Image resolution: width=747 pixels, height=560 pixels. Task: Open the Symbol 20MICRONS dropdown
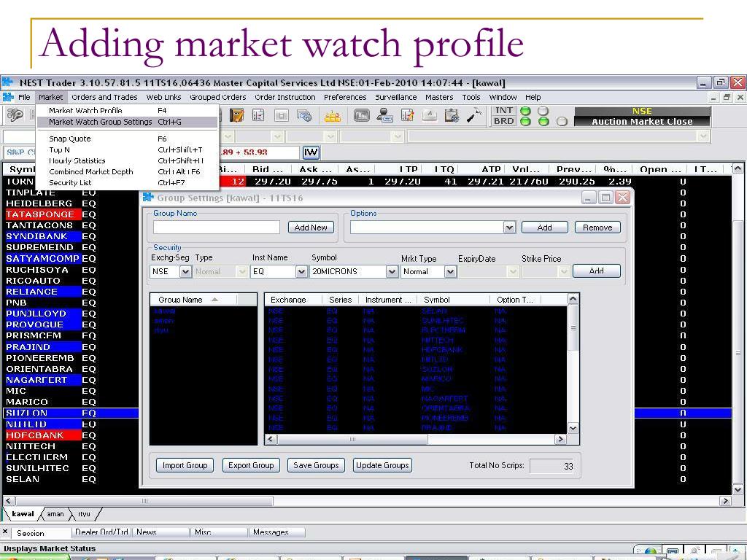point(392,271)
